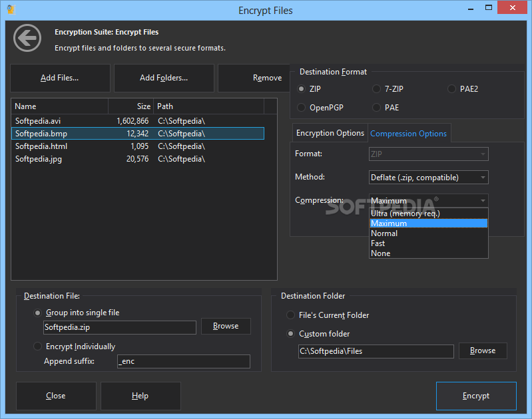The width and height of the screenshot is (532, 419).
Task: Click size value 20,576
Action: [x=137, y=159]
